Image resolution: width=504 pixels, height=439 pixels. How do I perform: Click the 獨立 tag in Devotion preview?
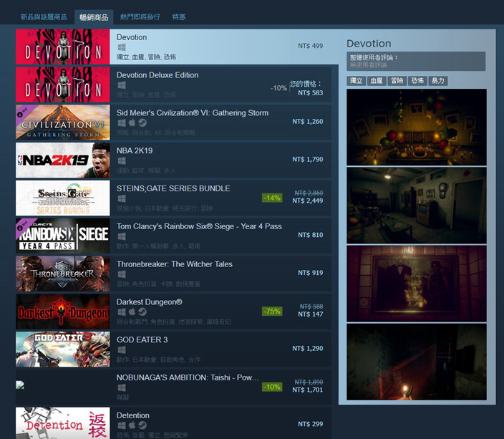356,81
